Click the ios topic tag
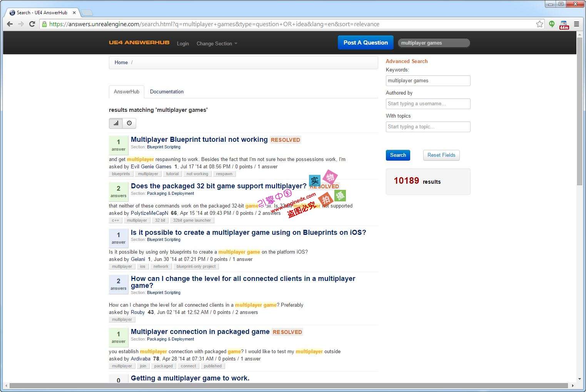 coord(142,266)
